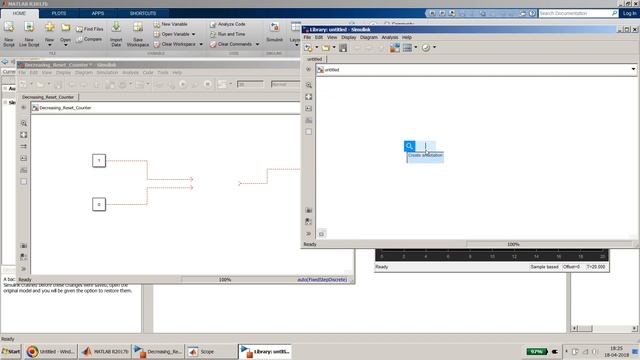Click Search Documentation field
640x360 pixels.
coord(578,13)
